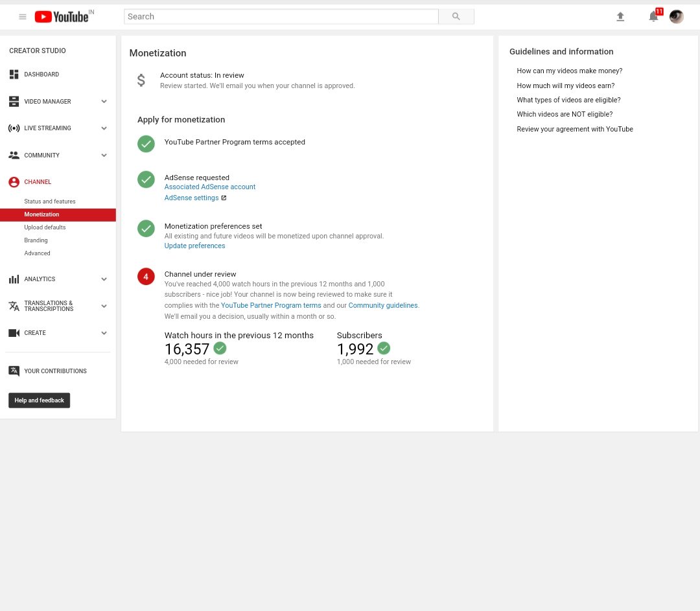Click 'Guidelines and information' heading
Screen dimensions: 700x611
[561, 52]
